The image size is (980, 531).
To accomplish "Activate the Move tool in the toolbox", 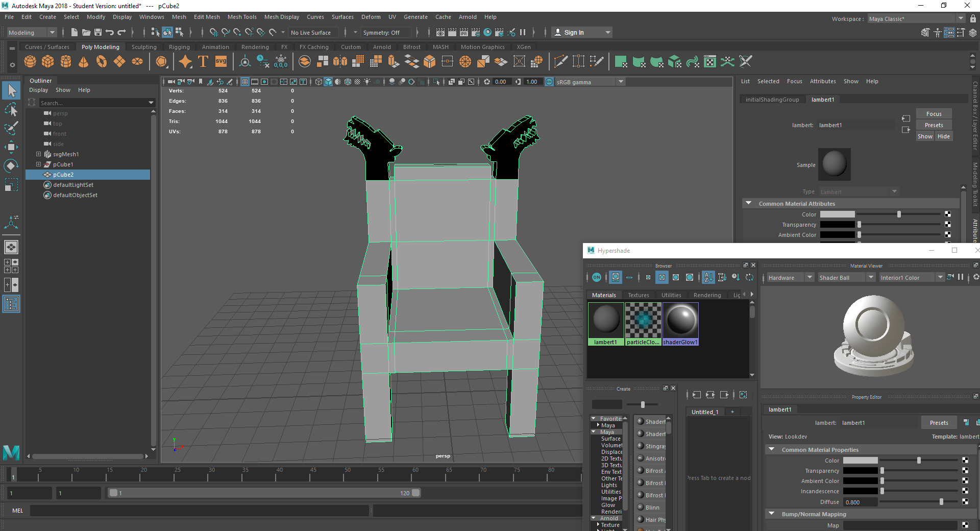I will (11, 147).
